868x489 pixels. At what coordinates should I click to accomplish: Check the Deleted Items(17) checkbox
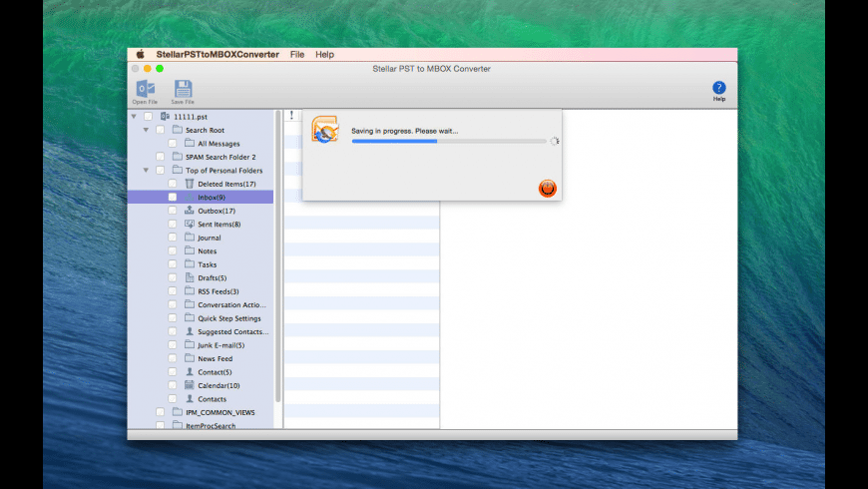click(173, 184)
